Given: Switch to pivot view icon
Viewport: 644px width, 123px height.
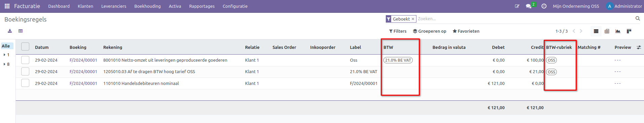Looking at the screenshot, I should pos(607,31).
